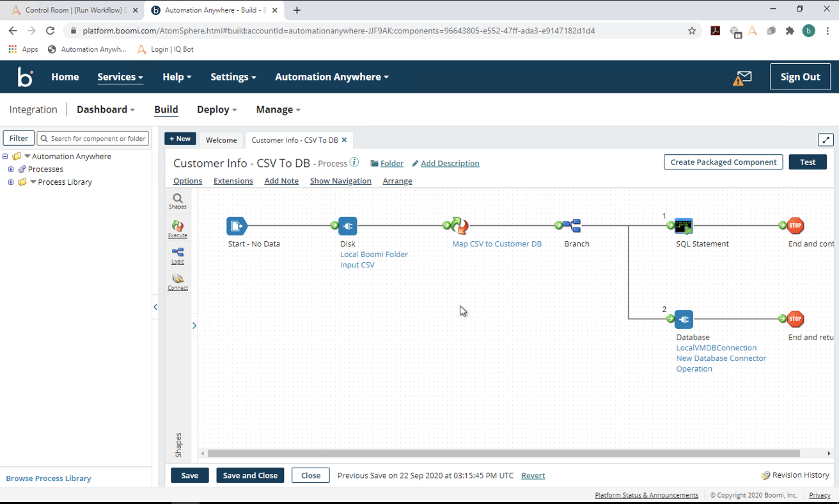The width and height of the screenshot is (839, 504).
Task: Select the Start - No Data shape
Action: pyautogui.click(x=237, y=226)
